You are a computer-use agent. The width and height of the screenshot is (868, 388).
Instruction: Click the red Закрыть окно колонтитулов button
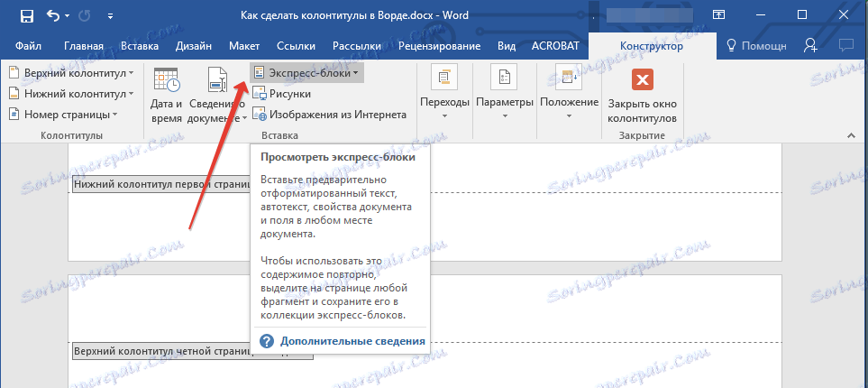click(x=642, y=95)
